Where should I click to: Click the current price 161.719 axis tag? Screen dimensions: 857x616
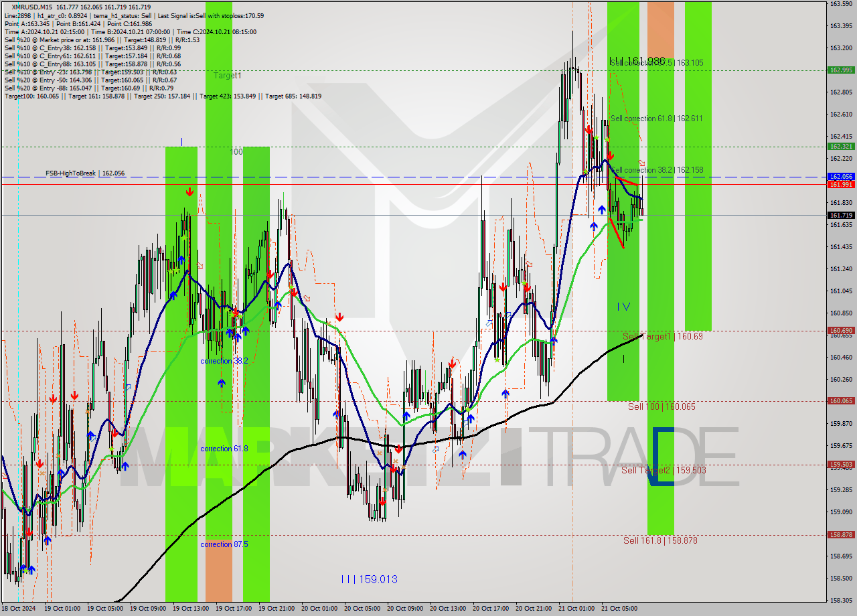pyautogui.click(x=841, y=215)
